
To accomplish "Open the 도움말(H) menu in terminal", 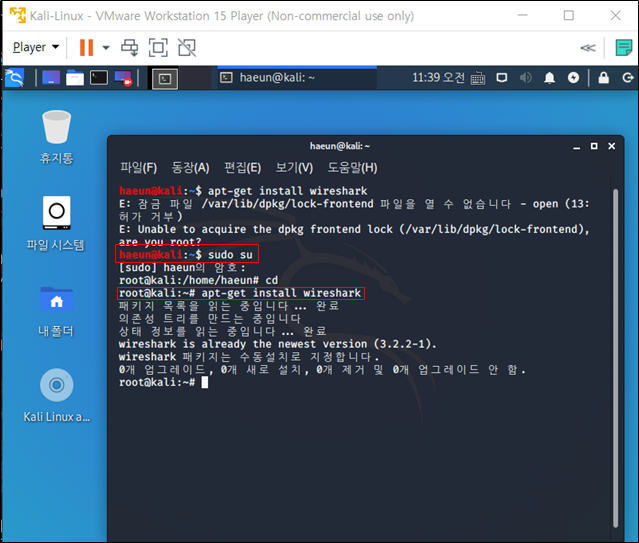I will click(353, 168).
